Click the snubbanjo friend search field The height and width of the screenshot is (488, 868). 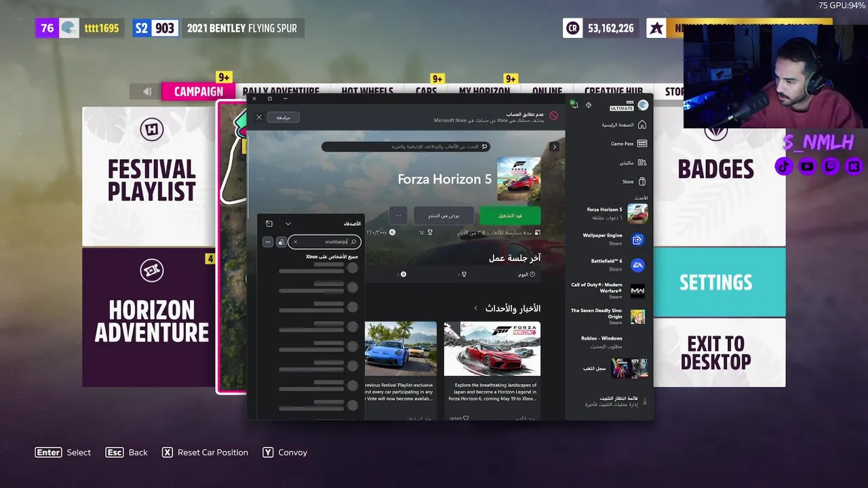[324, 242]
